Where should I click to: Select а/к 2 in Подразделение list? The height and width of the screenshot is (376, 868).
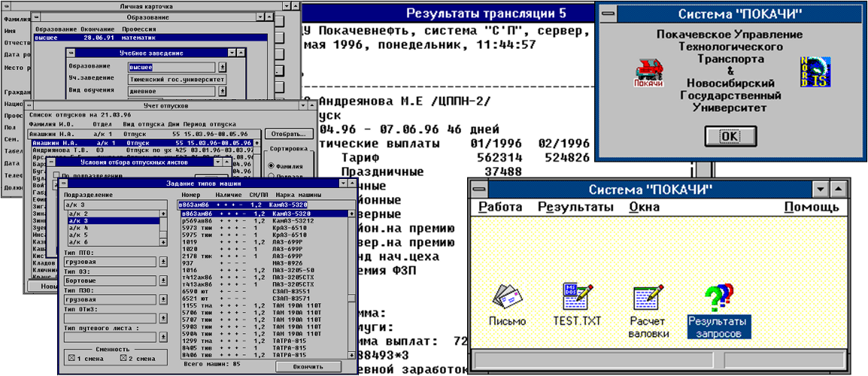click(x=114, y=214)
